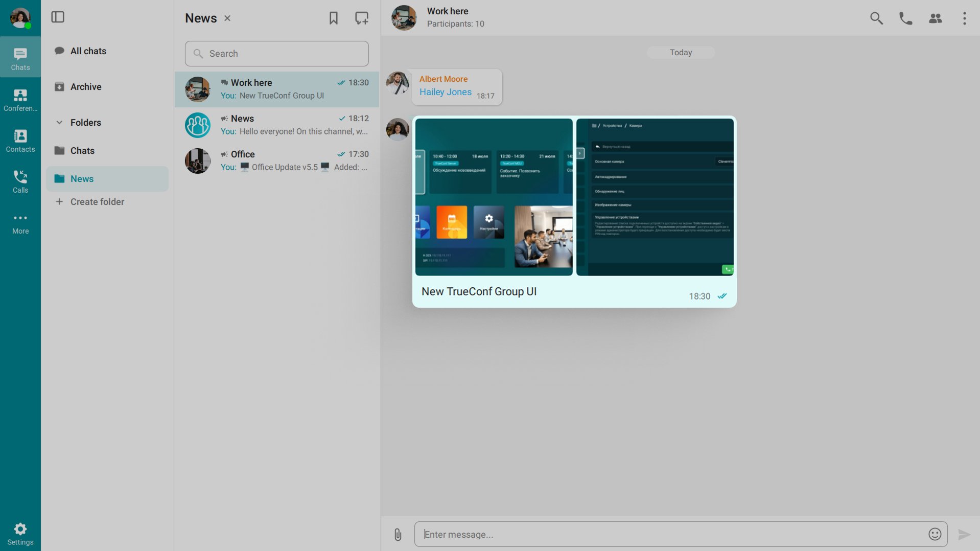Open the emoji picker

pos(935,535)
